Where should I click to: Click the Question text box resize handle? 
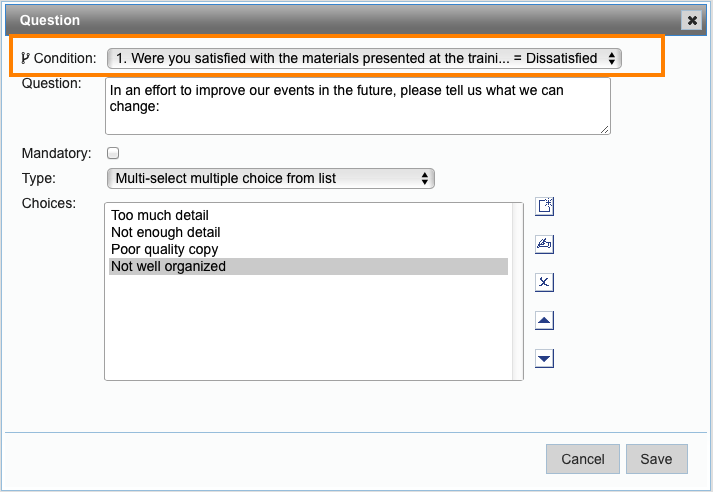click(x=605, y=129)
